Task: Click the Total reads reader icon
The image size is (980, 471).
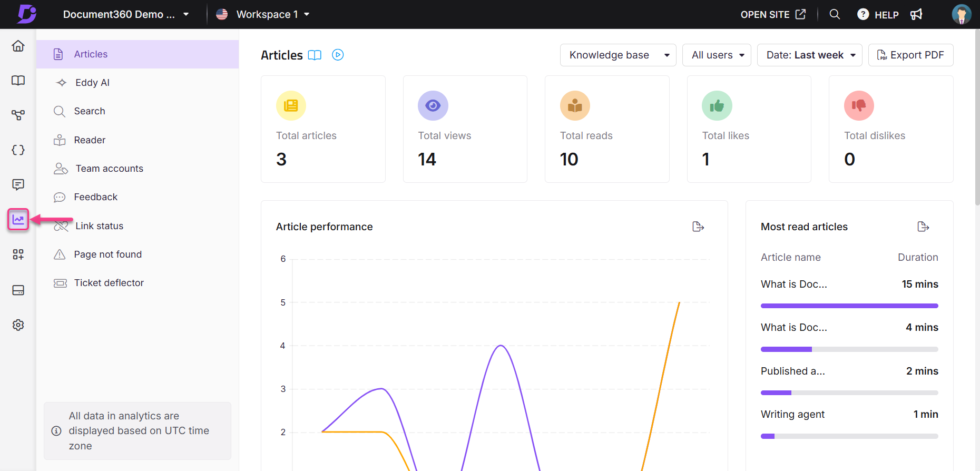Action: point(575,106)
